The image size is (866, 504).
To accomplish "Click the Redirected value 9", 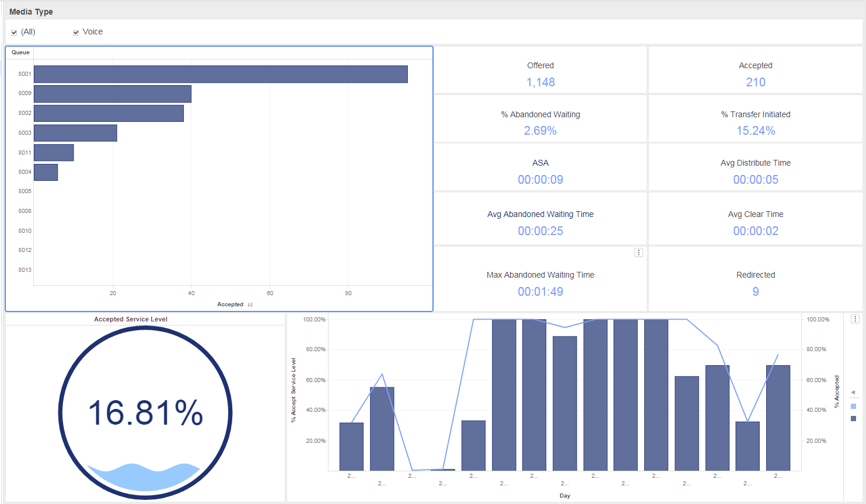I will tap(756, 292).
